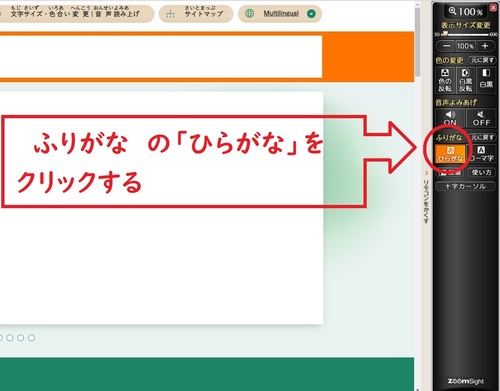This screenshot has height=391, width=500.
Task: Click the 100% value between the minus and plus buttons
Action: [x=466, y=46]
